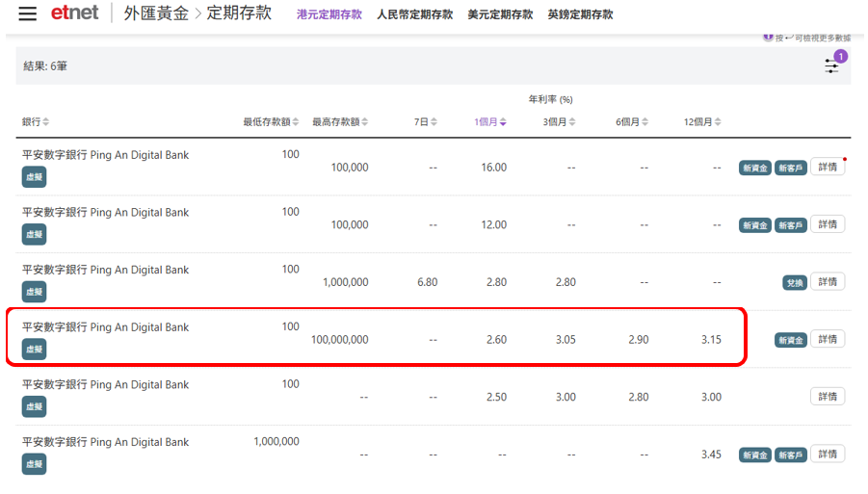Click 虛擬 badge in 3.45 row
Screen dimensions: 868x494
pyautogui.click(x=34, y=464)
